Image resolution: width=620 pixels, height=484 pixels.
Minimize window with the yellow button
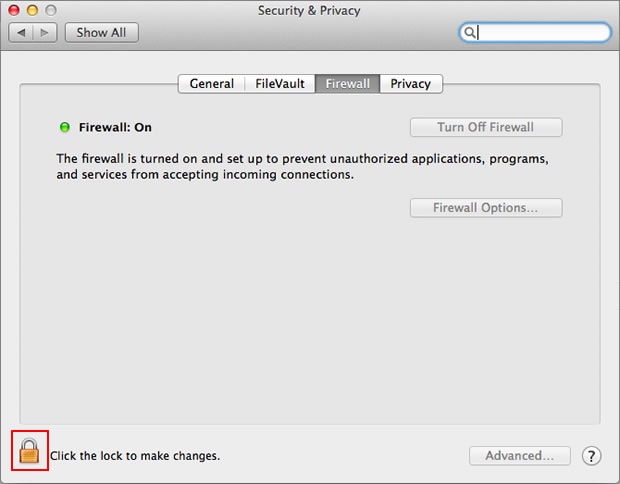32,10
